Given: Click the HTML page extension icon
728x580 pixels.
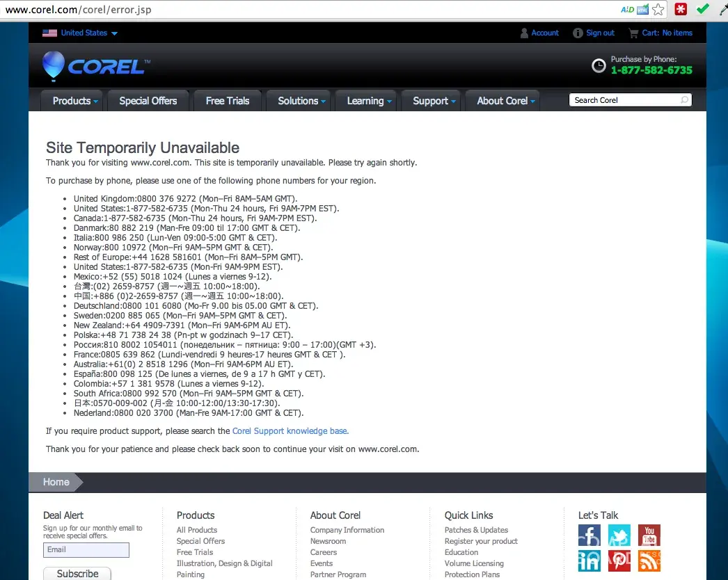Looking at the screenshot, I should pos(642,10).
